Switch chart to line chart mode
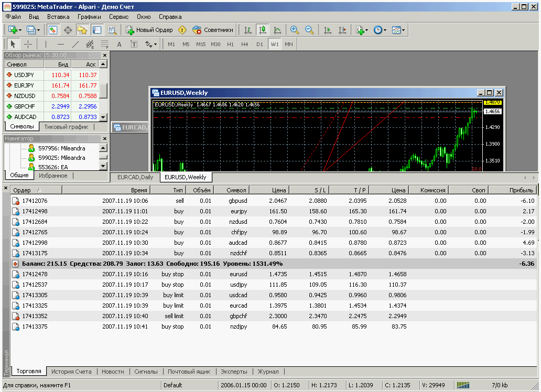This screenshot has height=392, width=541. click(277, 30)
